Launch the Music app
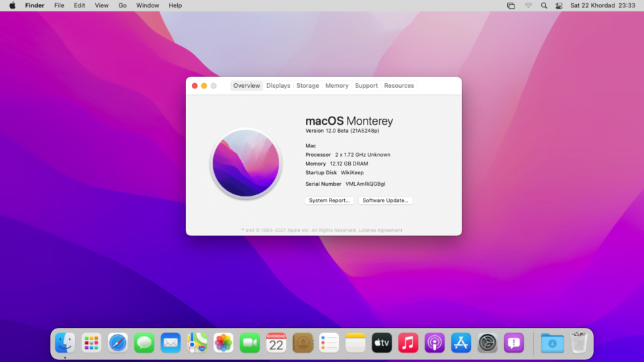The height and width of the screenshot is (362, 644). pyautogui.click(x=408, y=343)
